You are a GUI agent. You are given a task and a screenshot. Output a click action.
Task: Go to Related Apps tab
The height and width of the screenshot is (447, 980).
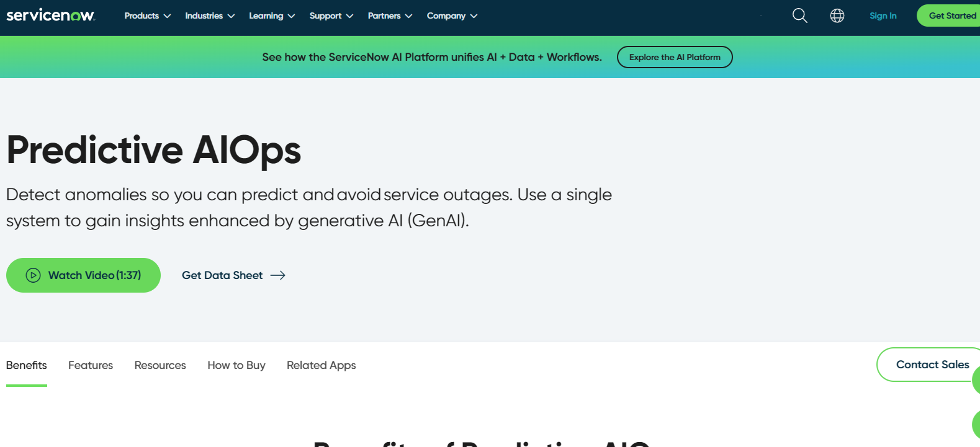pyautogui.click(x=321, y=365)
